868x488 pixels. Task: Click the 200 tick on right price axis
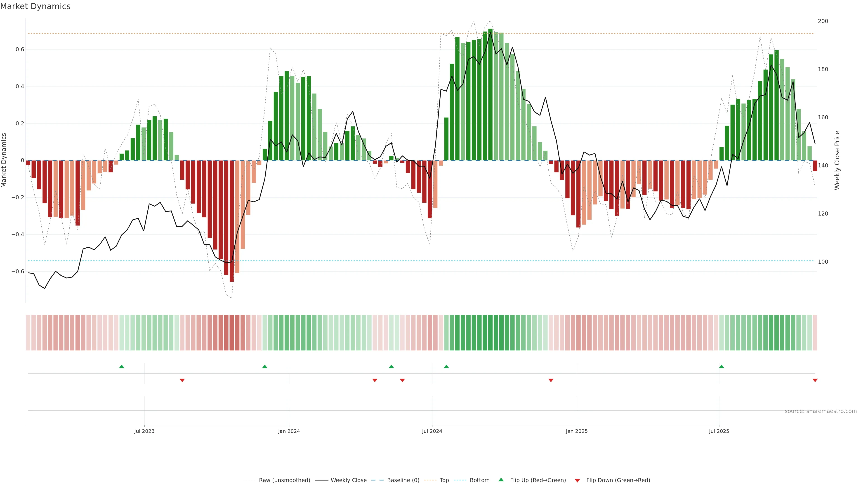[823, 21]
